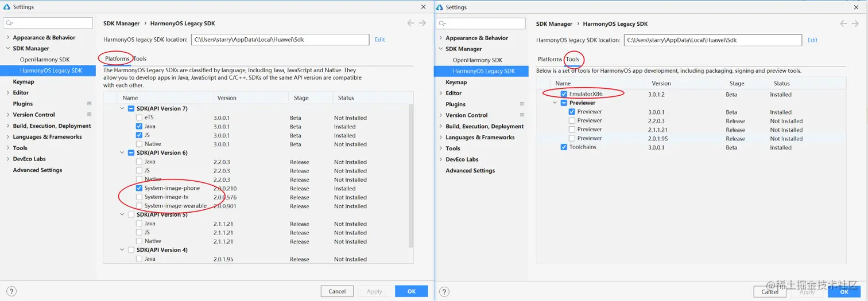
Task: Collapse SDK(API Version 7) group
Action: point(122,108)
